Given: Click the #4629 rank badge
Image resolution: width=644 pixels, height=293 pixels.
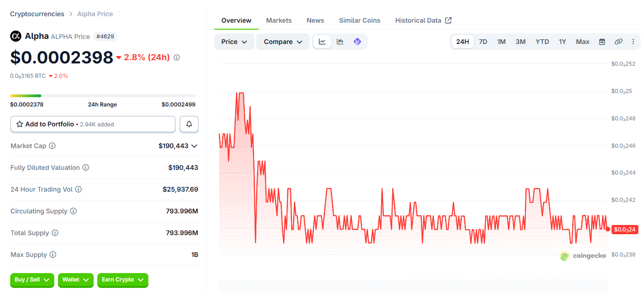Looking at the screenshot, I should click(x=105, y=37).
